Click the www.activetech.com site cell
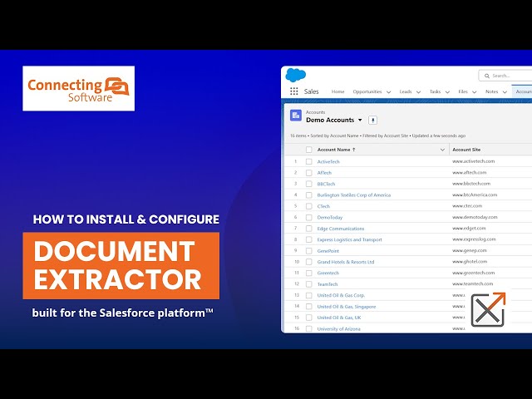Screen dimensions: 532x399 click(x=473, y=161)
